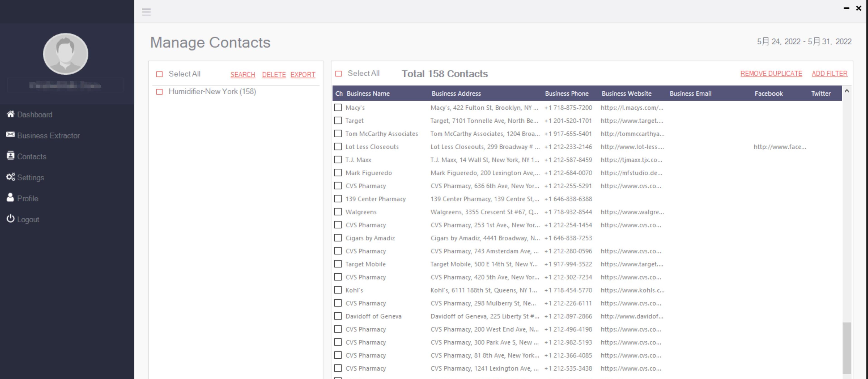Open Settings menu item
The height and width of the screenshot is (379, 868).
click(x=31, y=177)
